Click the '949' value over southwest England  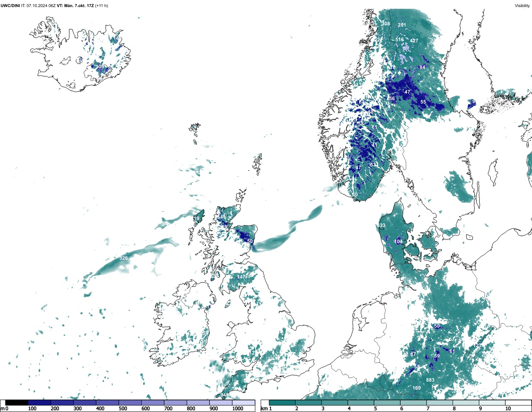(224, 395)
